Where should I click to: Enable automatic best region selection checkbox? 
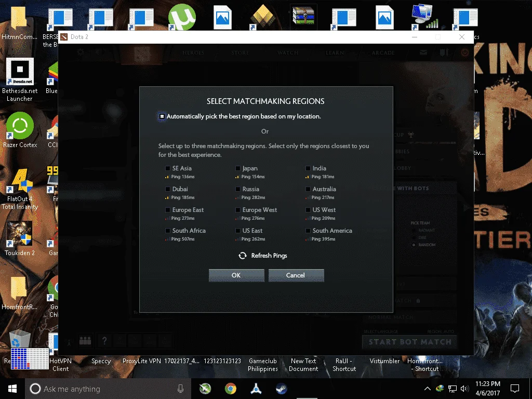[x=162, y=116]
